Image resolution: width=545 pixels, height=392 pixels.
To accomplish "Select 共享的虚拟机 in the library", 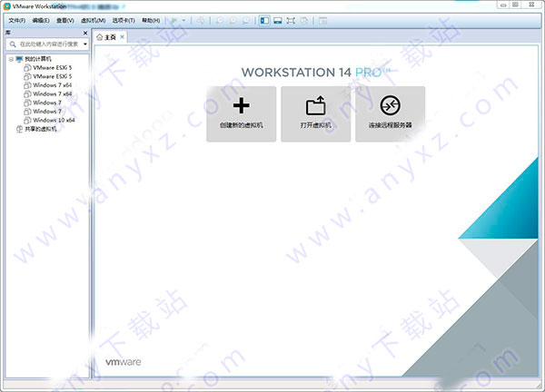I will pos(40,129).
